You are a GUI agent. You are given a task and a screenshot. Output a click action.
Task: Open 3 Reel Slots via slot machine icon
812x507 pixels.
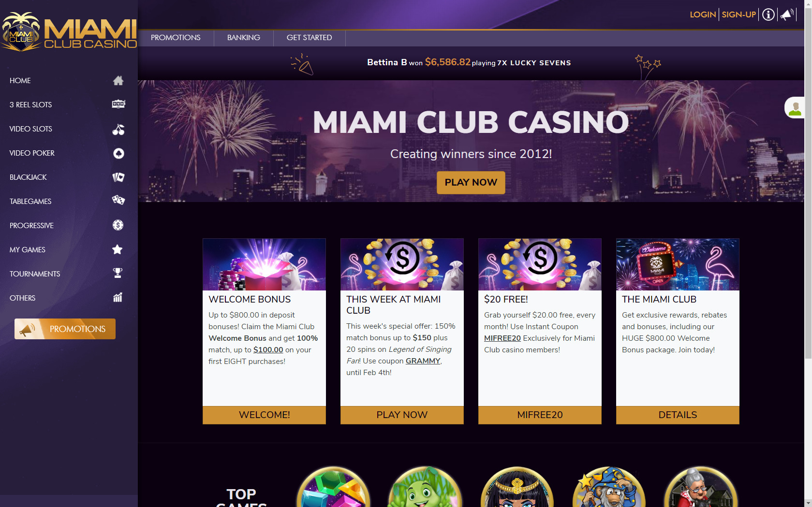point(118,104)
